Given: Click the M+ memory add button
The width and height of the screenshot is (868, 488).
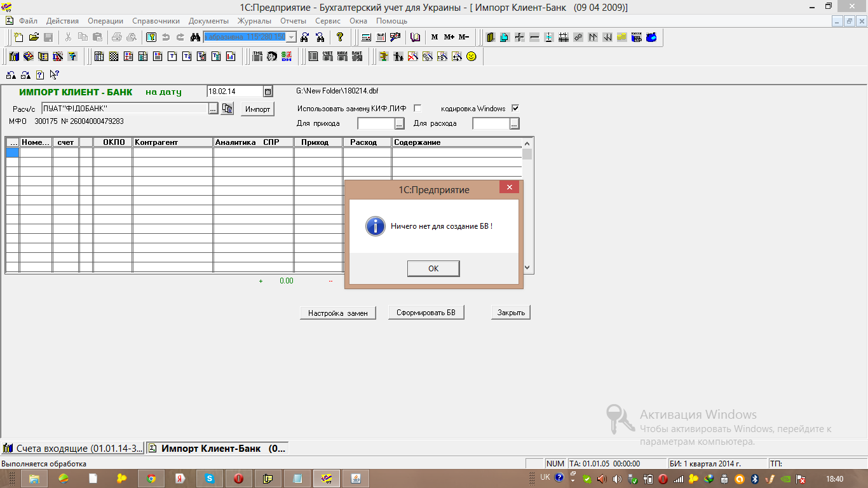Looking at the screenshot, I should click(449, 37).
